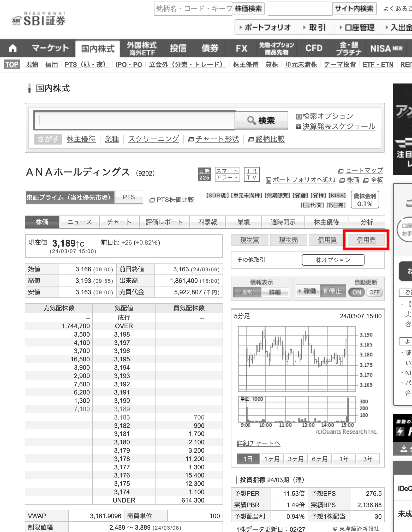Viewport: 412px width, 532px height.
Task: Open the CFD main tab
Action: tap(314, 48)
